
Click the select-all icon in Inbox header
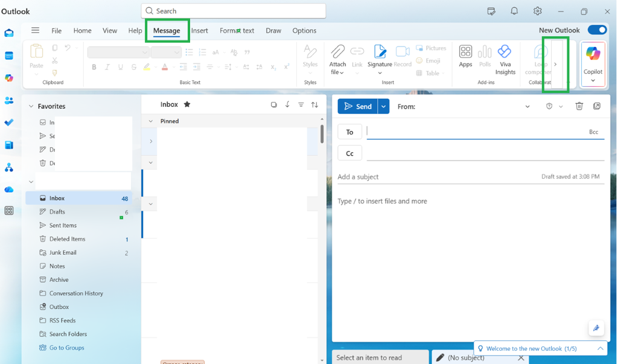tap(273, 104)
